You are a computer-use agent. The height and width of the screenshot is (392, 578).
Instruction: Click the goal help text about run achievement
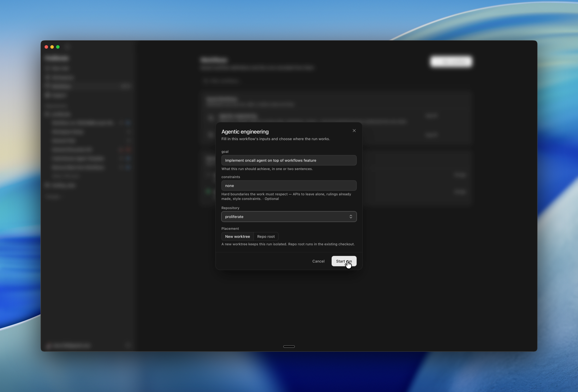267,169
